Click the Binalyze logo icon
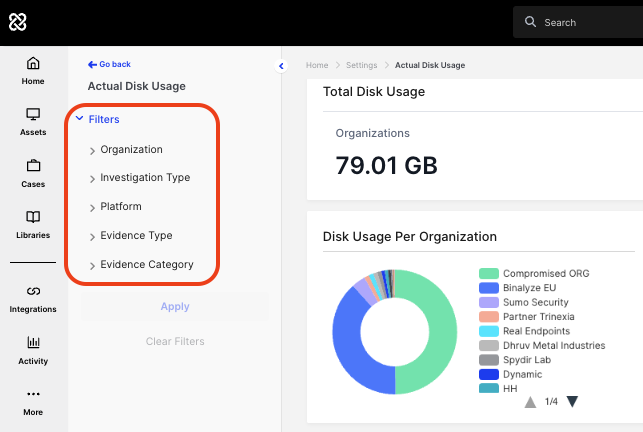 tap(18, 22)
